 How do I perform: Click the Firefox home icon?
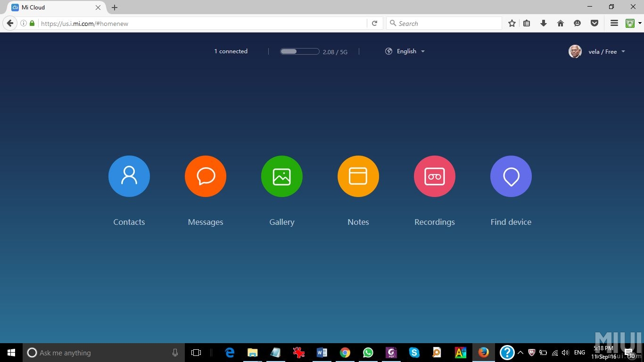coord(561,24)
